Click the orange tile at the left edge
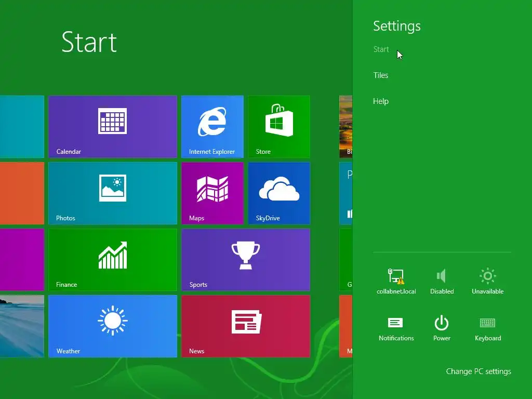 pyautogui.click(x=22, y=193)
